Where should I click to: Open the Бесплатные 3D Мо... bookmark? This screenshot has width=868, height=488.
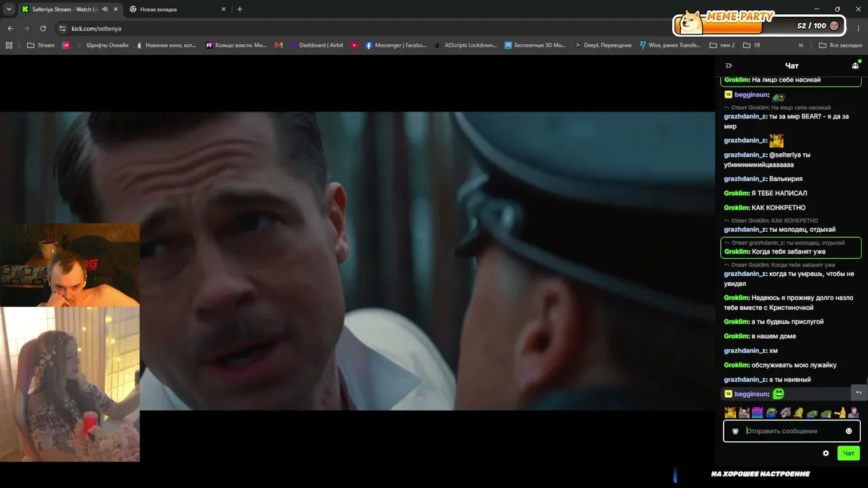coord(535,45)
